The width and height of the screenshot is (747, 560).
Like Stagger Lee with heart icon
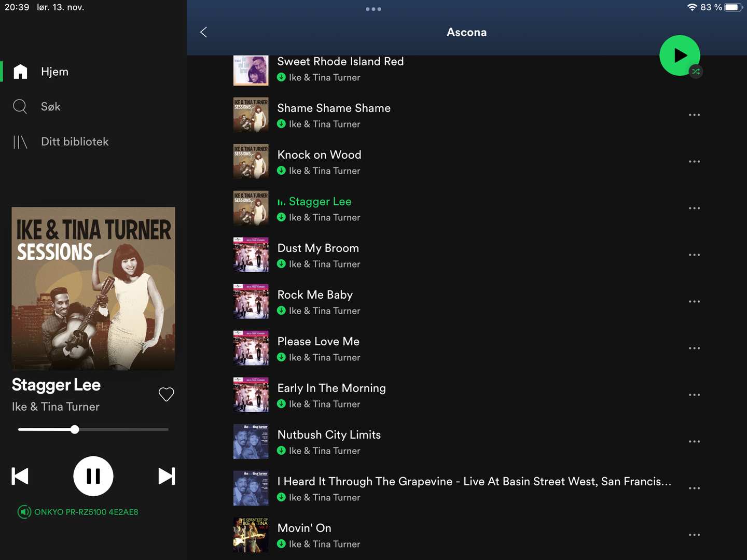pyautogui.click(x=166, y=395)
